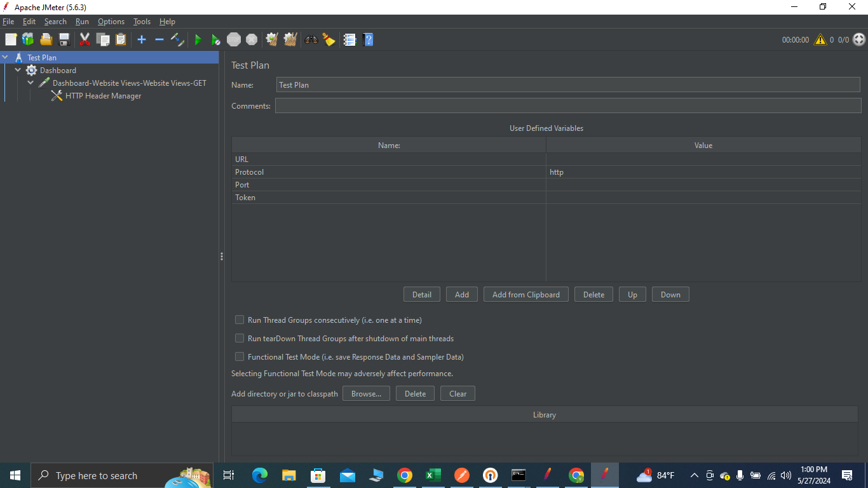Click Browse... for classpath
The height and width of the screenshot is (488, 868).
[x=366, y=393]
